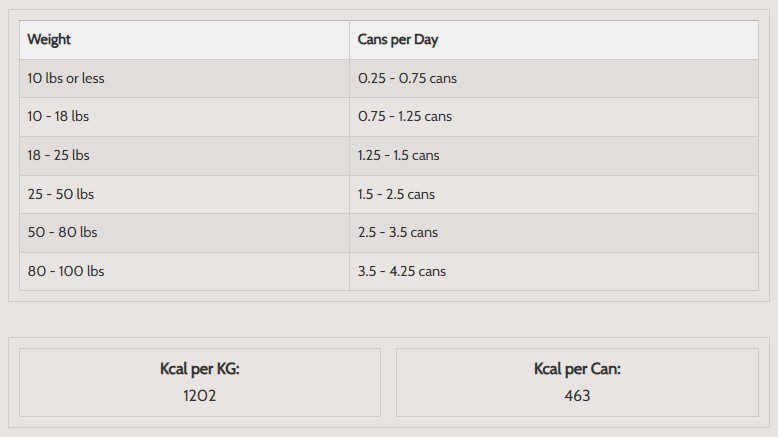Select the '18 - 25 lbs' cell

click(x=58, y=155)
